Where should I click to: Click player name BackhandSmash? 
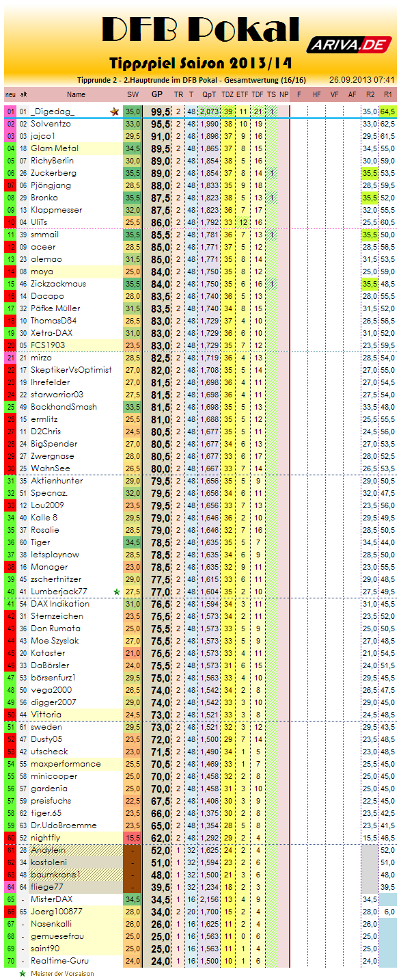[x=64, y=407]
